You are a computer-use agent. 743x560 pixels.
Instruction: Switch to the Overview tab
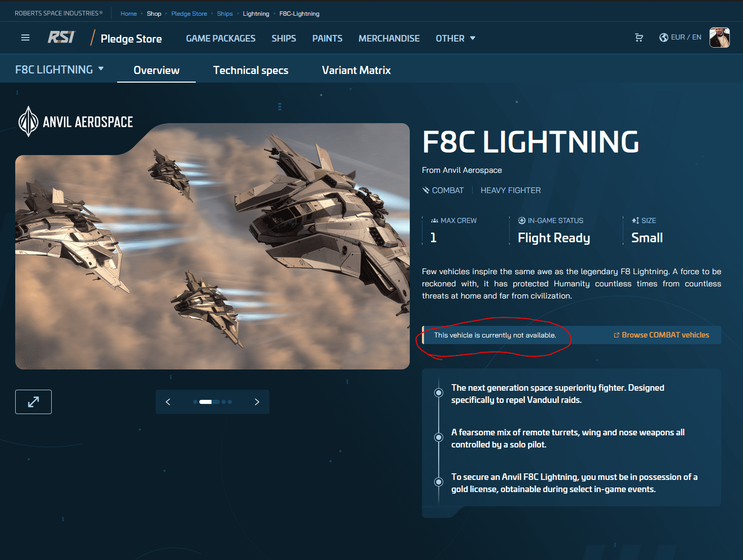pos(156,70)
